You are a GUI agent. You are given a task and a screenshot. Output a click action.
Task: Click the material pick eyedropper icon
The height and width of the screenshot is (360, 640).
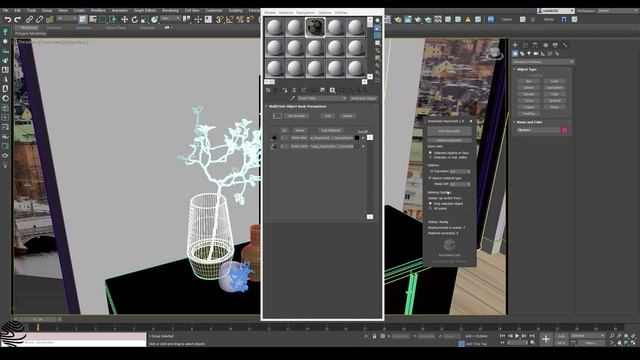[292, 98]
